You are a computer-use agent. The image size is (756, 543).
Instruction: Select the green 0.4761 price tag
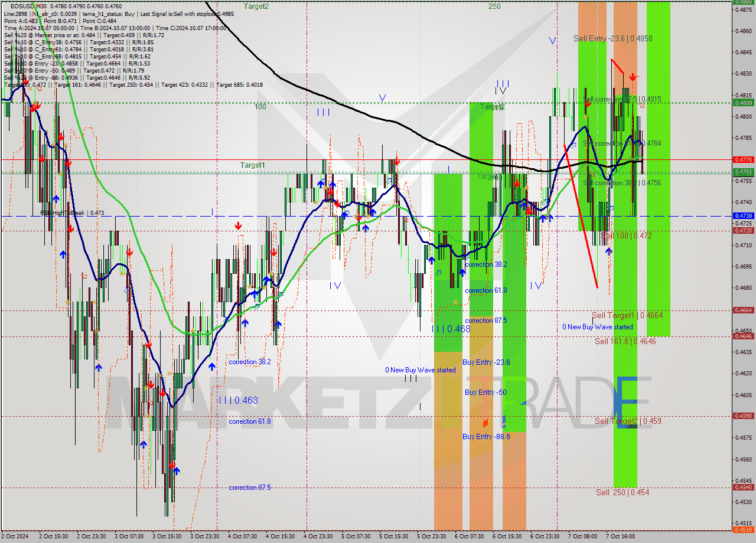(x=743, y=172)
